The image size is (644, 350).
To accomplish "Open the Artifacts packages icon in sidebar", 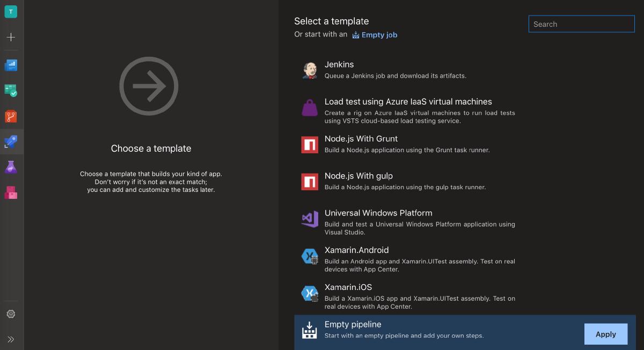I will tap(11, 193).
